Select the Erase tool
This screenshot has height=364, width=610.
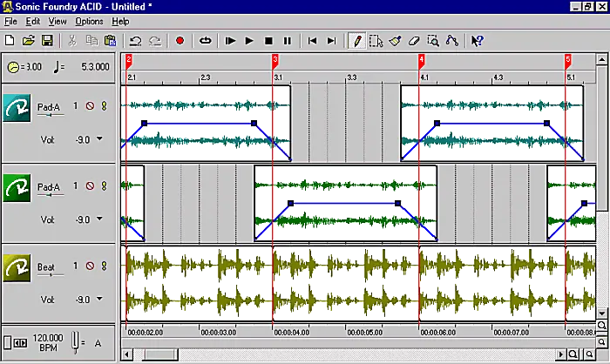click(x=414, y=40)
